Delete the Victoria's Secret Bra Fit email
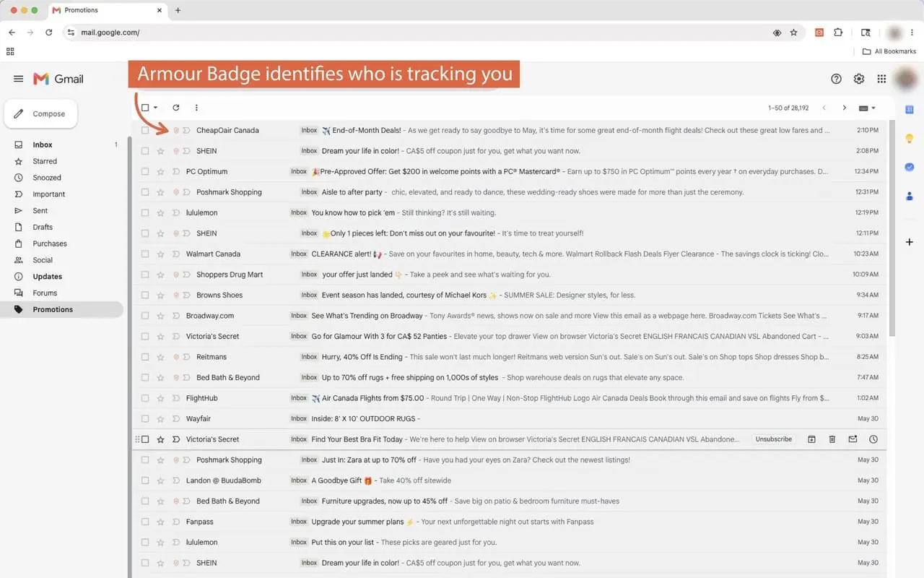924x578 pixels. [832, 439]
